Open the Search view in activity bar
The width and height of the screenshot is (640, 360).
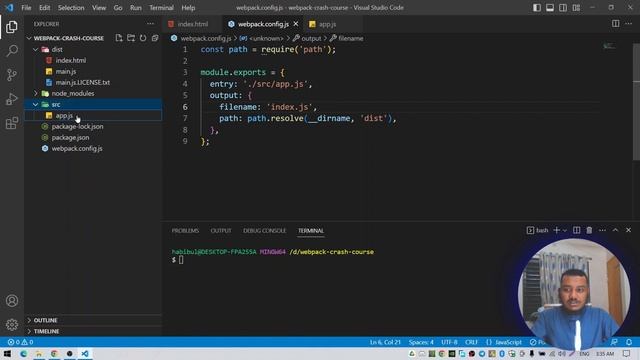pos(12,51)
